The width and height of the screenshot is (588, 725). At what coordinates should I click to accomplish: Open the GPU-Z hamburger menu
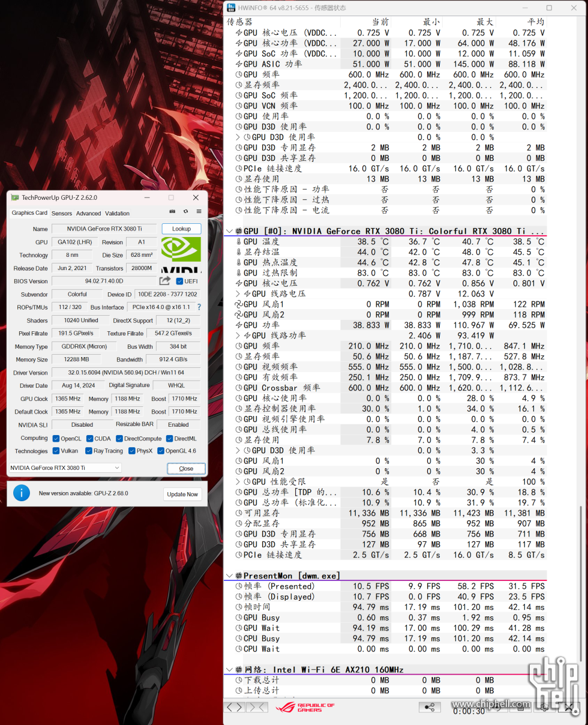point(199,211)
